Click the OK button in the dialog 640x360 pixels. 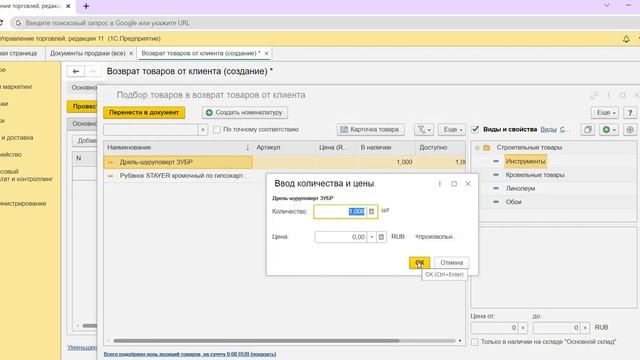point(419,262)
